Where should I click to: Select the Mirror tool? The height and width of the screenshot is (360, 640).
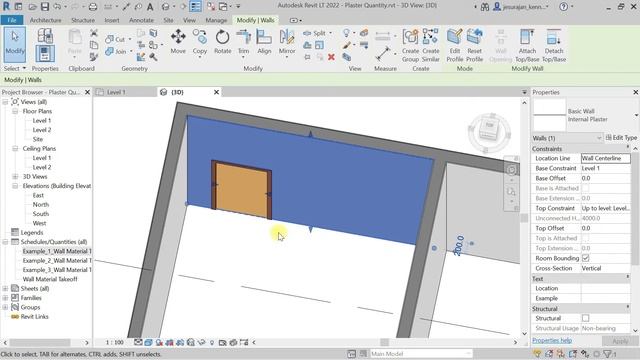(x=287, y=41)
